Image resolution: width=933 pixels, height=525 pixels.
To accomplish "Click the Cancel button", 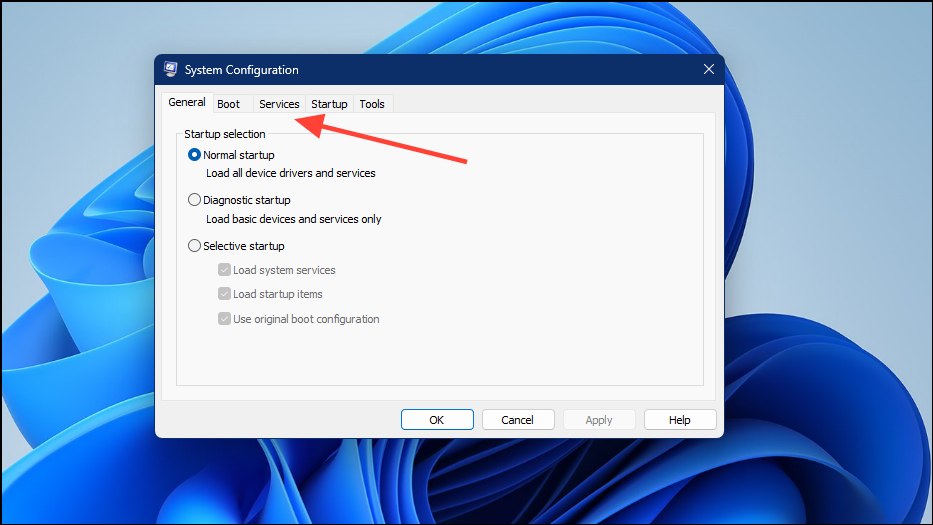I will tap(518, 420).
